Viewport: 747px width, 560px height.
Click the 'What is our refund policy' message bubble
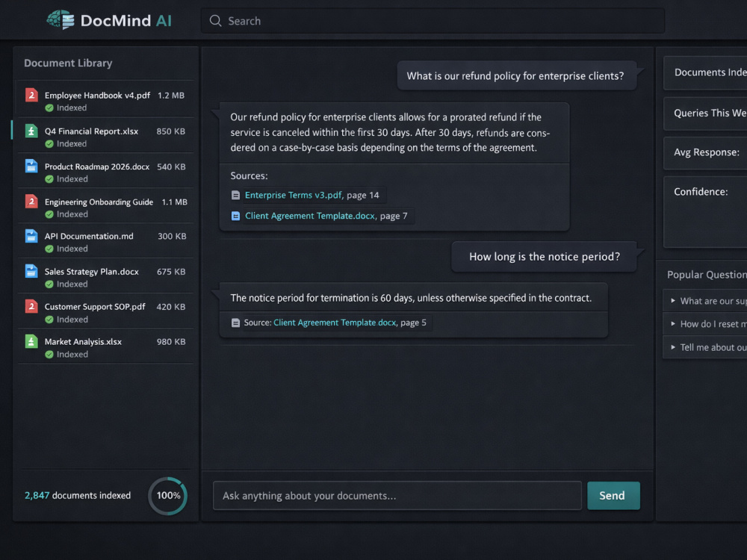click(x=517, y=75)
